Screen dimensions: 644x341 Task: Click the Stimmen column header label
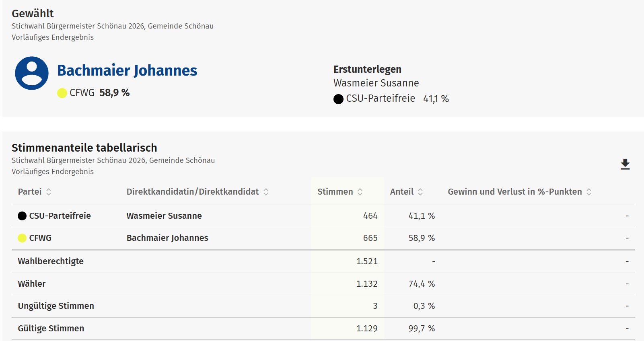click(x=335, y=192)
